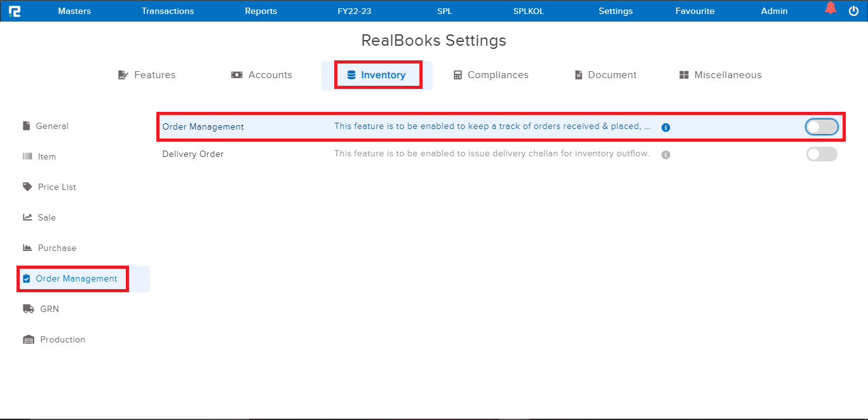
Task: Open the Admin menu
Action: pos(774,11)
